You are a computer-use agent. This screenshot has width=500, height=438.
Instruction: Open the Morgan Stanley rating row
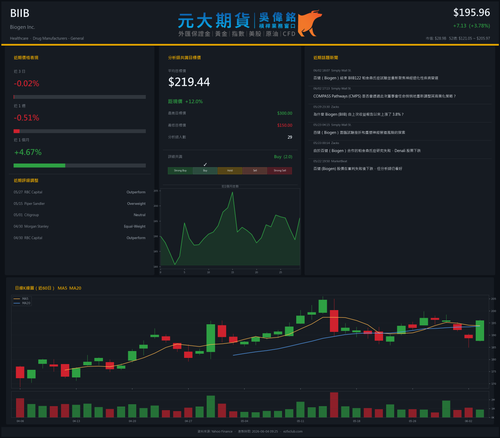pos(80,226)
